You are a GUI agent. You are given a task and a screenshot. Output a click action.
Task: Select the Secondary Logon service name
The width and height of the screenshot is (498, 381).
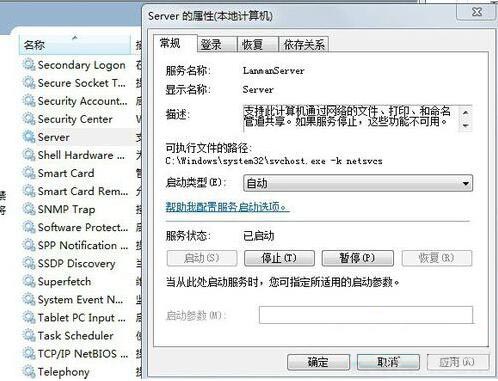82,65
